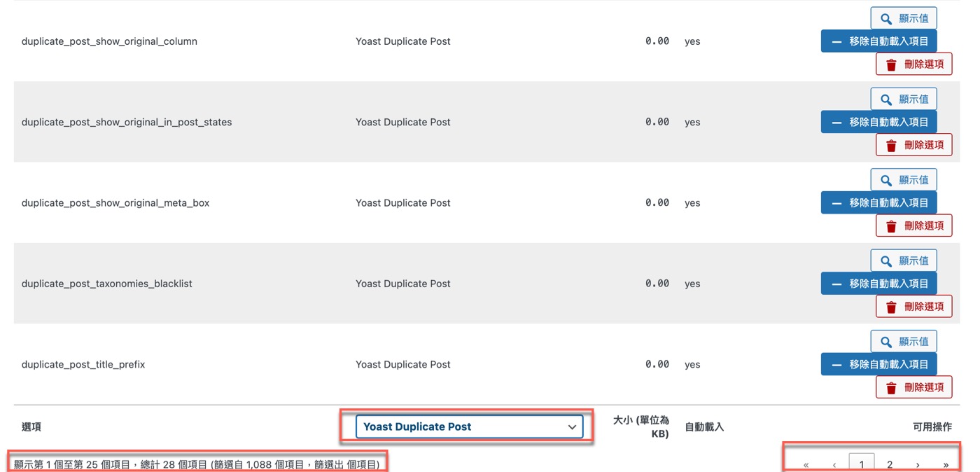Image resolution: width=980 pixels, height=472 pixels.
Task: Click Yoast Duplicate Post in duplicate_post_title_prefix row
Action: 403,364
